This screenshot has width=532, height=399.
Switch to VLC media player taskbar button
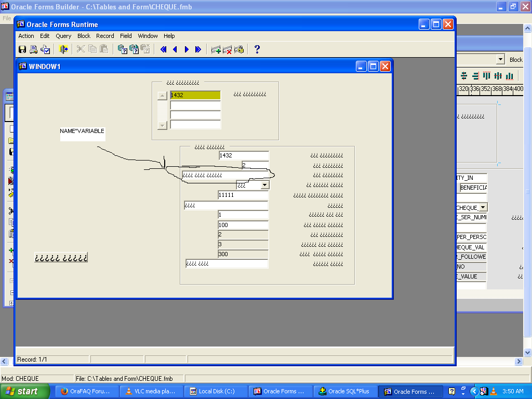pos(152,391)
